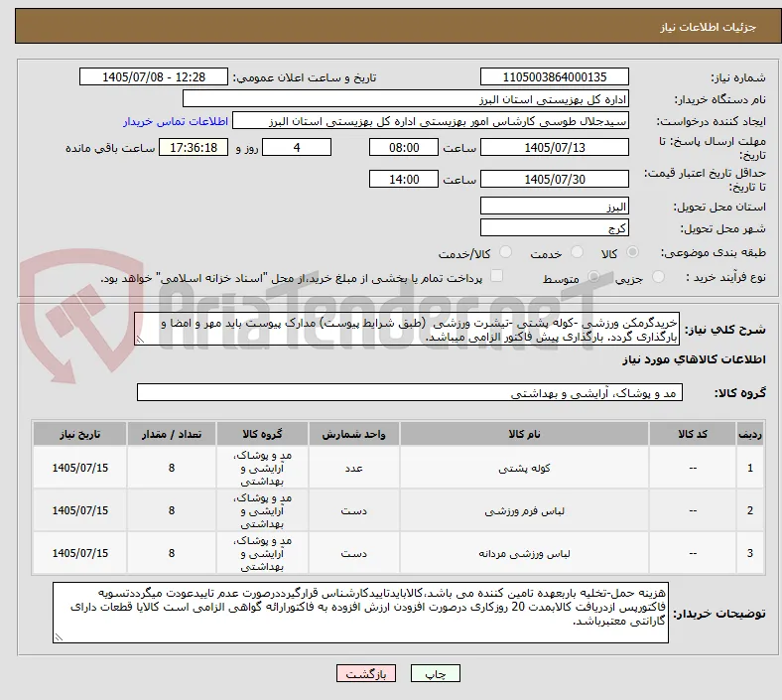The width and height of the screenshot is (782, 700).
Task: Click row number 2 cell
Action: pyautogui.click(x=750, y=511)
